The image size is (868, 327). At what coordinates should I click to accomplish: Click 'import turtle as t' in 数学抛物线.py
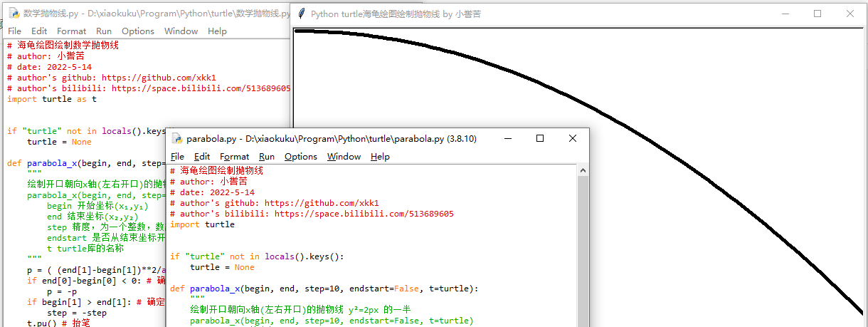[52, 99]
